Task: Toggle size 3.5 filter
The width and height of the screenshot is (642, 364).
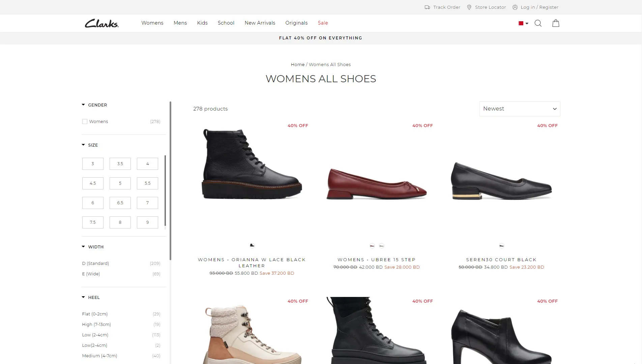Action: point(120,164)
